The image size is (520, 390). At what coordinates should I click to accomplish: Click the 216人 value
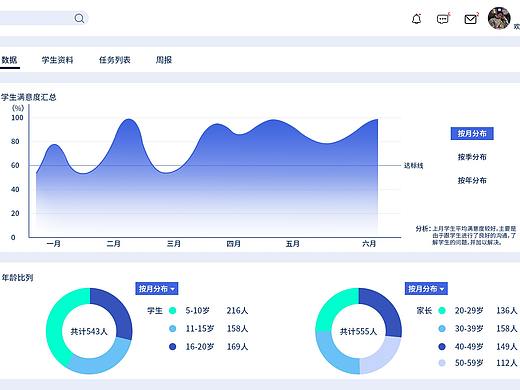(237, 311)
